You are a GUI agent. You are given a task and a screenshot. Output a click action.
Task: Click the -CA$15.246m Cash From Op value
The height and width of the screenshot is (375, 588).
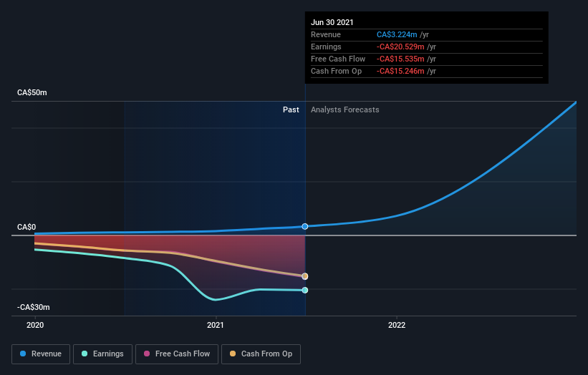pyautogui.click(x=402, y=71)
